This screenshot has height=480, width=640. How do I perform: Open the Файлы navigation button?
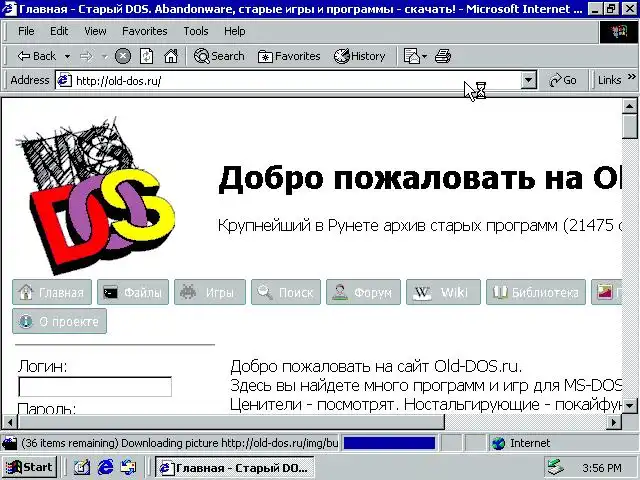coord(133,292)
